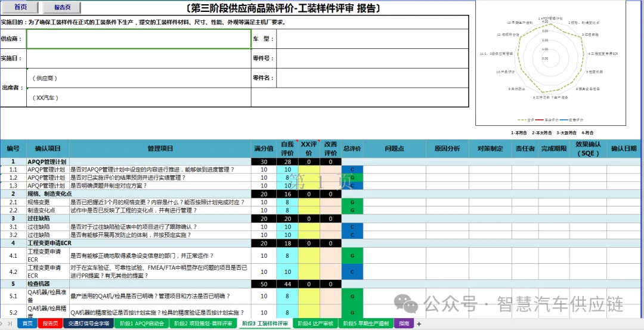Open the 阶段2 项目策划-首样评审 sheet tab
The width and height of the screenshot is (644, 330).
[203, 324]
